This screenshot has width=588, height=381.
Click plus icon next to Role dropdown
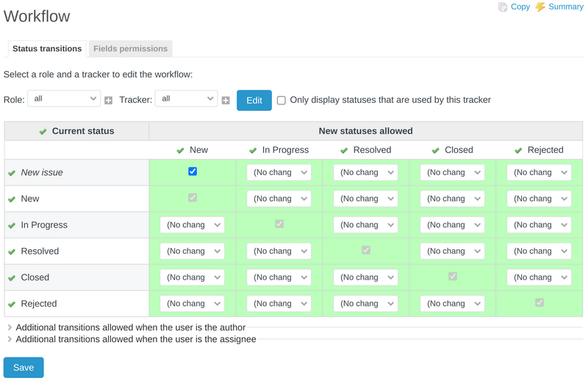pos(108,100)
